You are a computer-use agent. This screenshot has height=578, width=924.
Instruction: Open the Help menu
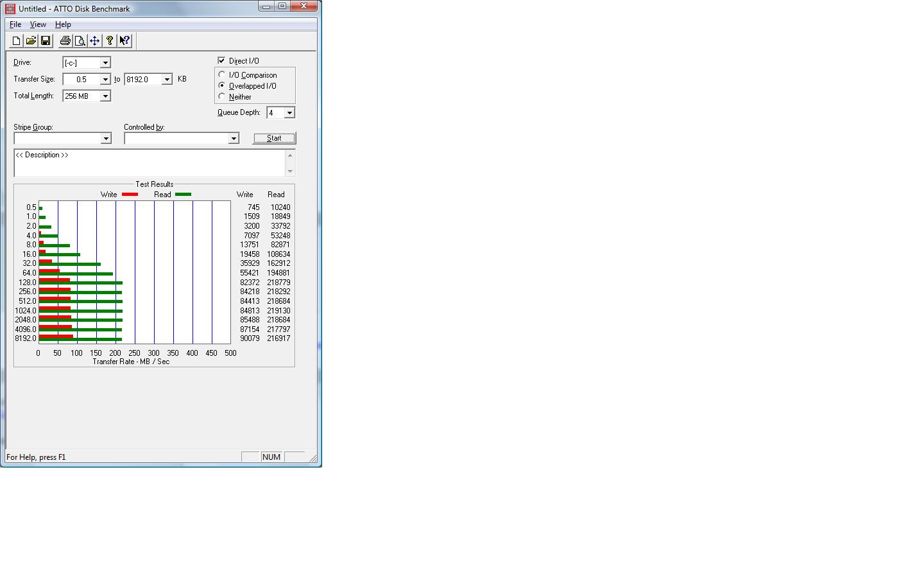coord(63,24)
